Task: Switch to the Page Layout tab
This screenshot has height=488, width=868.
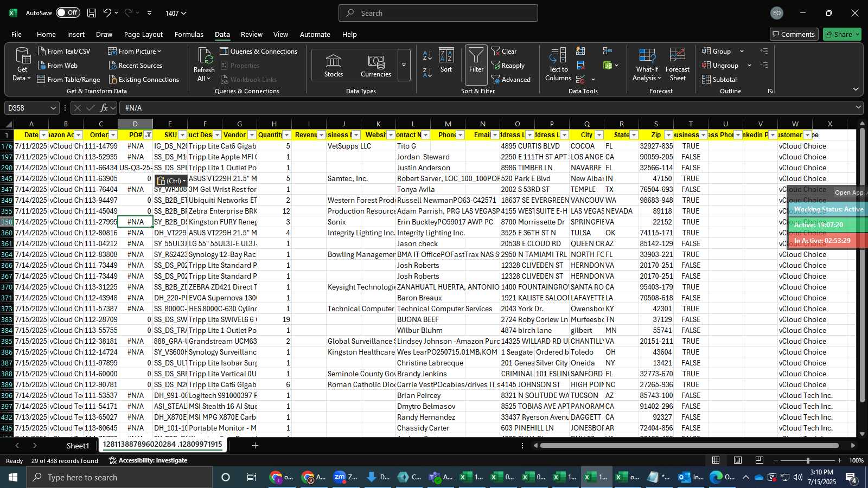Action: click(143, 34)
